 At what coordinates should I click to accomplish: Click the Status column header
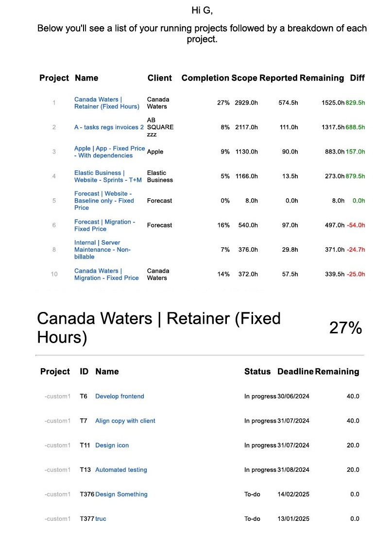pos(257,372)
